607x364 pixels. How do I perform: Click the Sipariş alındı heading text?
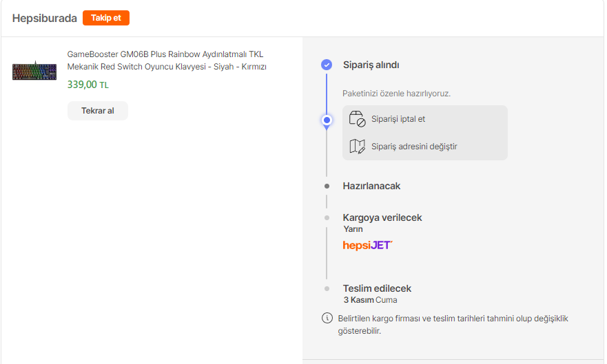(371, 65)
